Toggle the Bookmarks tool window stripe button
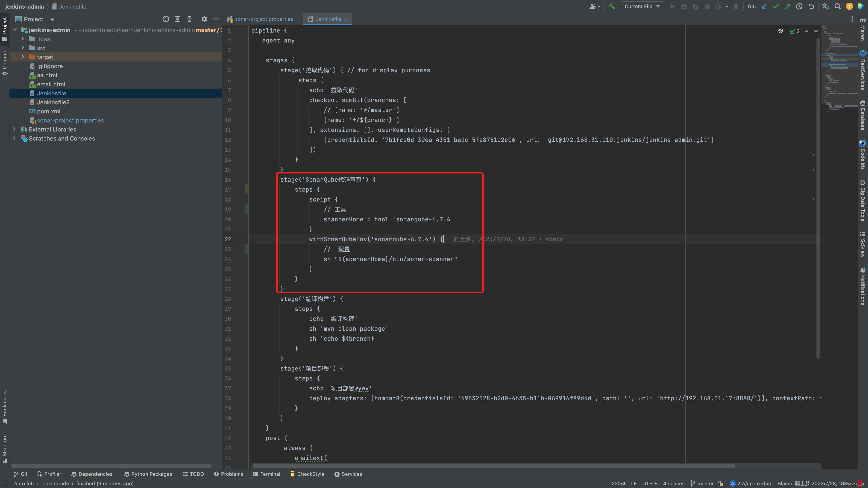The height and width of the screenshot is (488, 868). (x=5, y=407)
